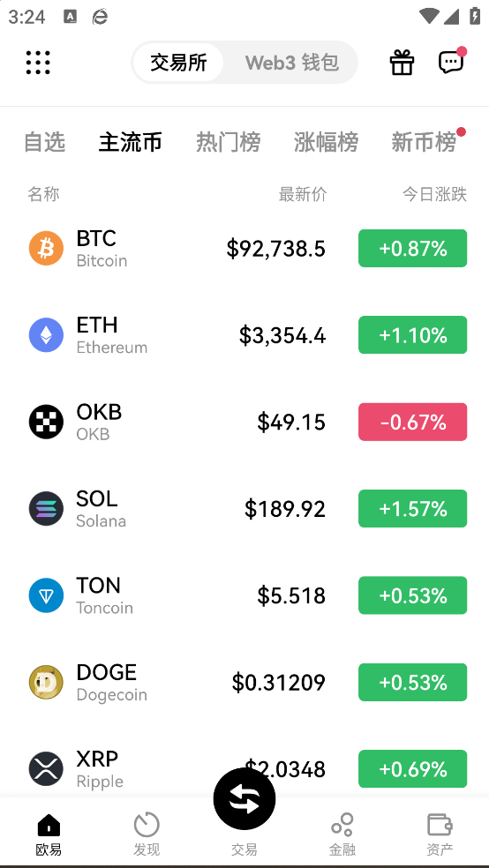The height and width of the screenshot is (868, 489).
Task: Tap the OKB -0.67% change button
Action: (x=412, y=423)
